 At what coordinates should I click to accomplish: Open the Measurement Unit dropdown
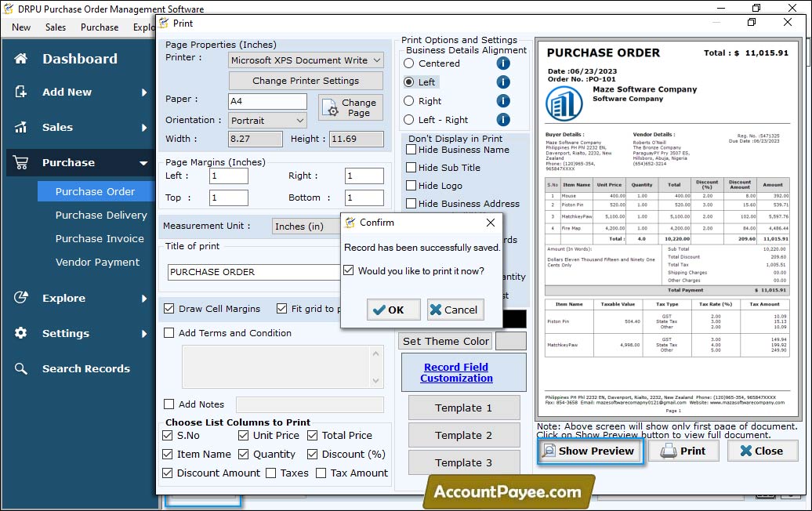coord(306,227)
